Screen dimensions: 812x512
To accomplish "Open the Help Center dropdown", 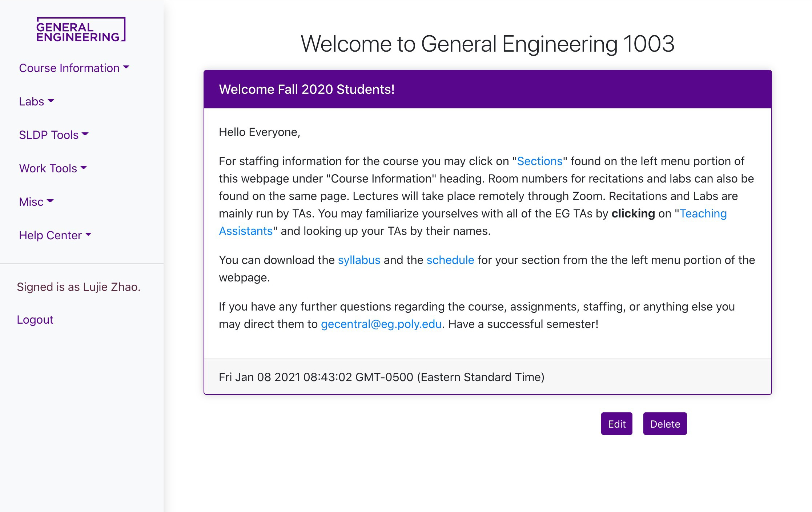I will [x=55, y=235].
